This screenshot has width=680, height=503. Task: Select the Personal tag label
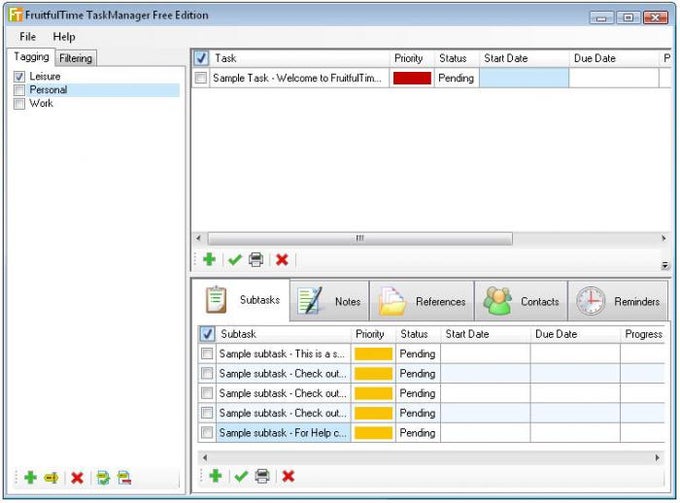[x=48, y=90]
